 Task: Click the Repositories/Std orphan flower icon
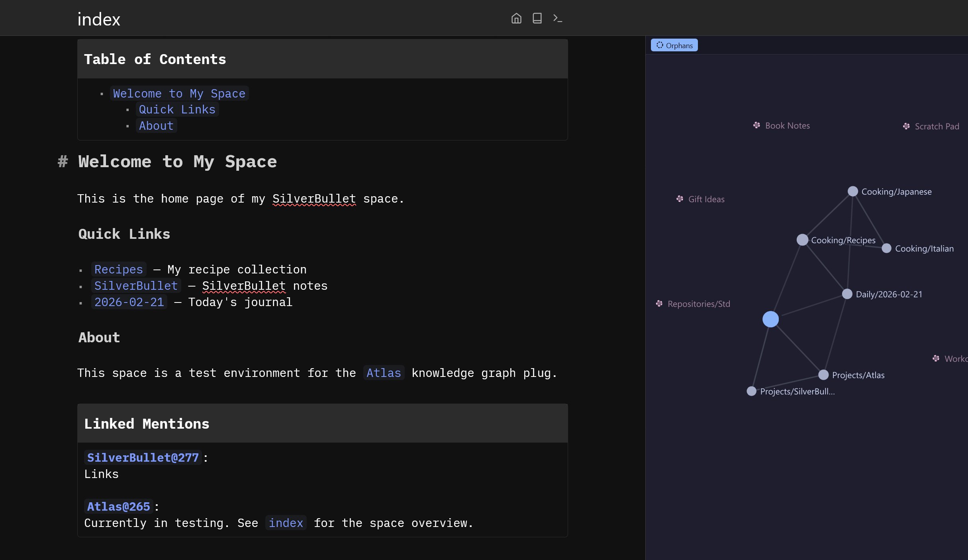coord(659,303)
